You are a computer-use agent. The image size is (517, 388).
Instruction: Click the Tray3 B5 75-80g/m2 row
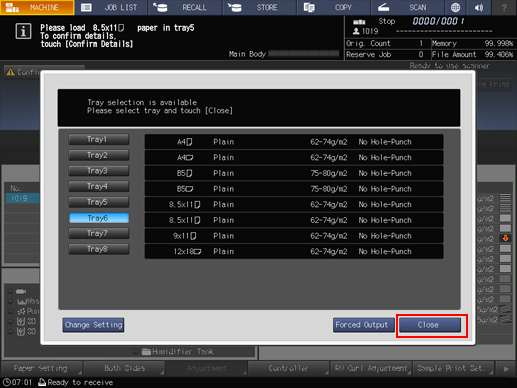tap(294, 173)
